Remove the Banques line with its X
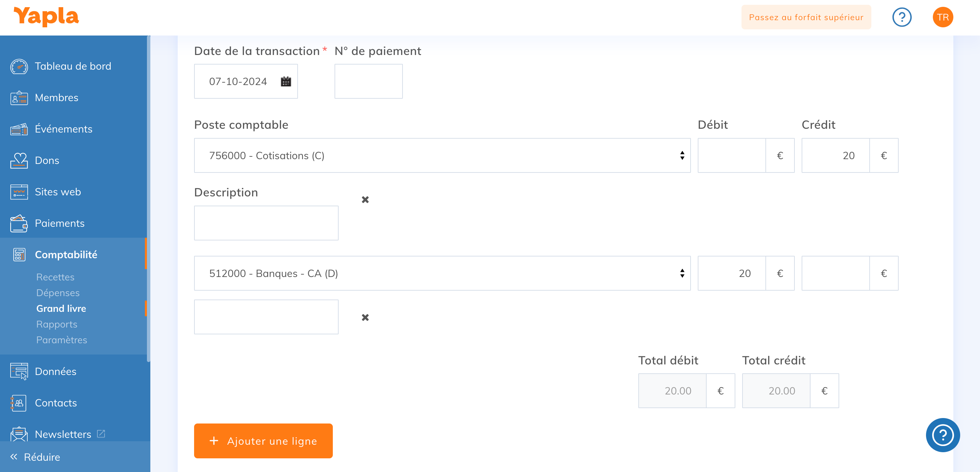This screenshot has height=472, width=980. 365,318
